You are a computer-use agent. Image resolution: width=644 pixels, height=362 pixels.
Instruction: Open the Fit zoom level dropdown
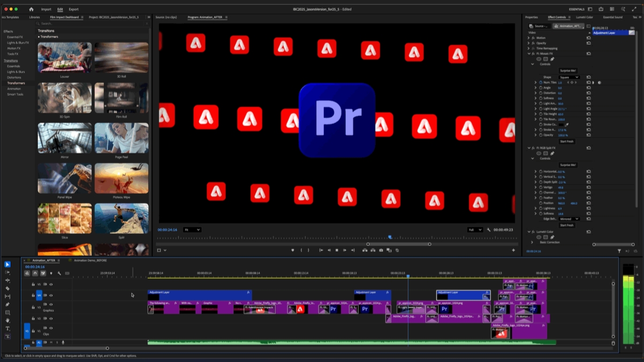(192, 230)
